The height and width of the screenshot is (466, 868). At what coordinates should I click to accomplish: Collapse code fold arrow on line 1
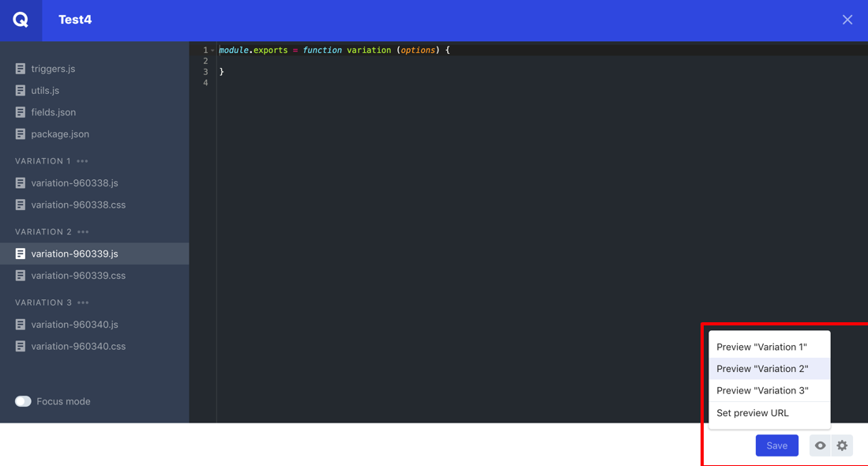[x=212, y=51]
